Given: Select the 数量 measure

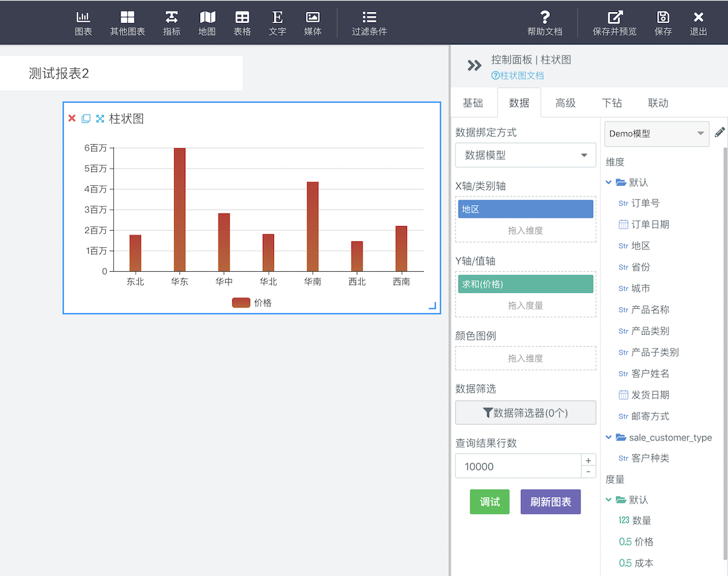Looking at the screenshot, I should click(x=642, y=520).
